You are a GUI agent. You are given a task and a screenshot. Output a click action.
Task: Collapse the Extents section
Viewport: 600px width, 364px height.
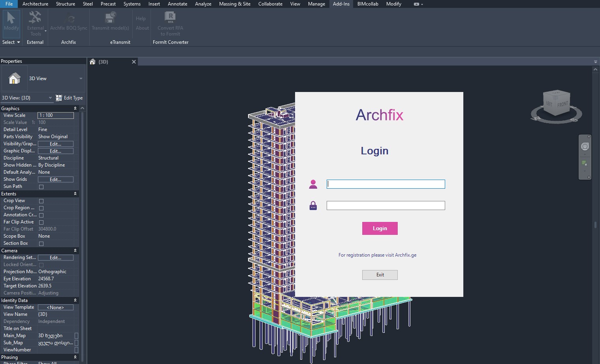pos(75,193)
